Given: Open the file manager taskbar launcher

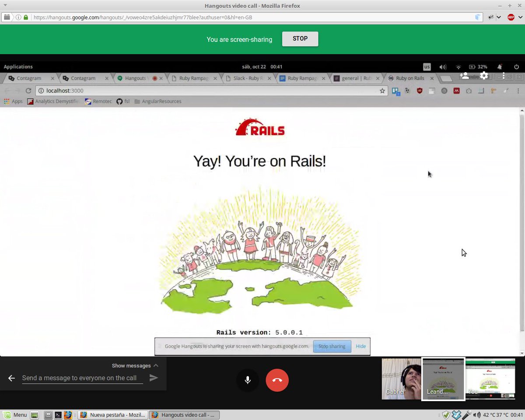Looking at the screenshot, I should click(x=48, y=415).
